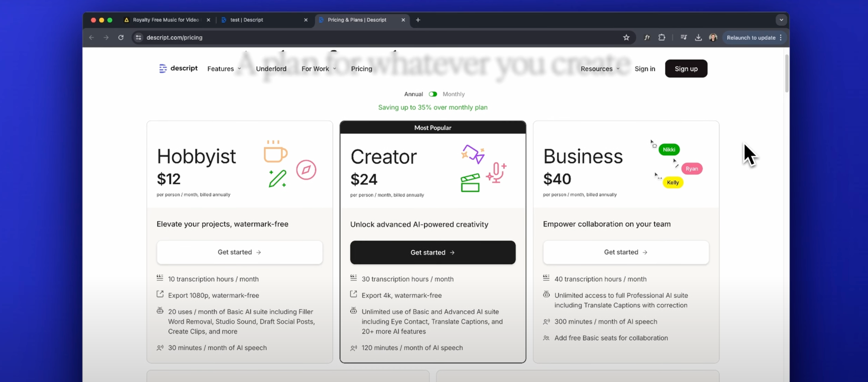Image resolution: width=868 pixels, height=382 pixels.
Task: Bookmark this page with the star icon
Action: point(626,37)
